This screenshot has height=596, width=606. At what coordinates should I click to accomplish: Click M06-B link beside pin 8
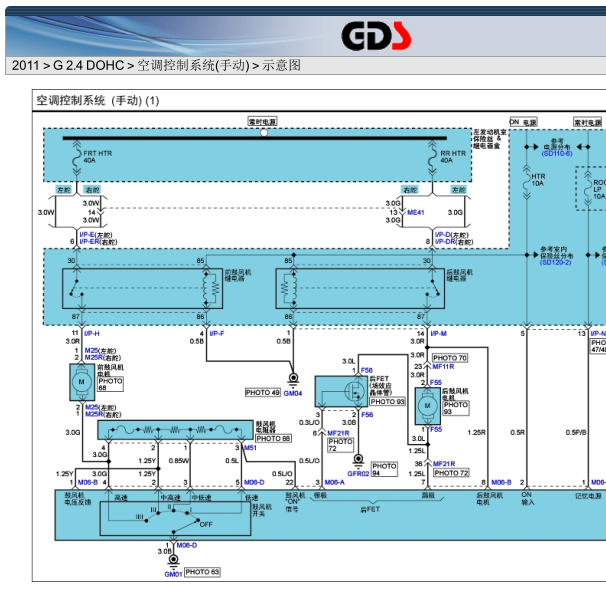pyautogui.click(x=501, y=482)
